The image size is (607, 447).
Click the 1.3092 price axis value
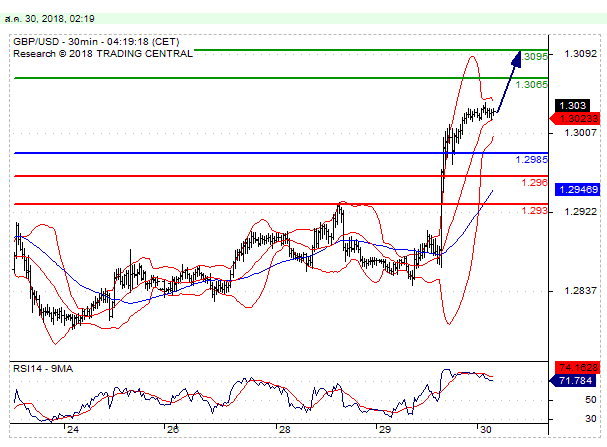coord(580,54)
